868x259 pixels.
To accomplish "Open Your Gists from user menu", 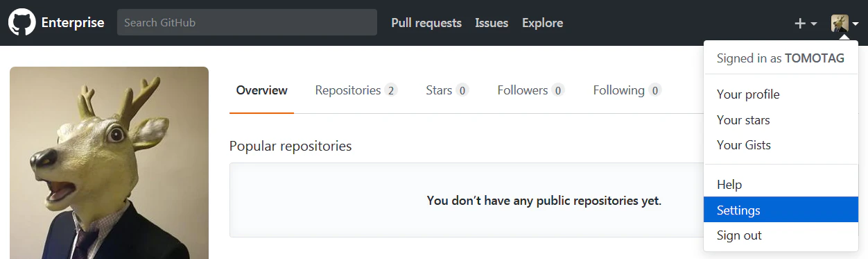I will (x=781, y=145).
